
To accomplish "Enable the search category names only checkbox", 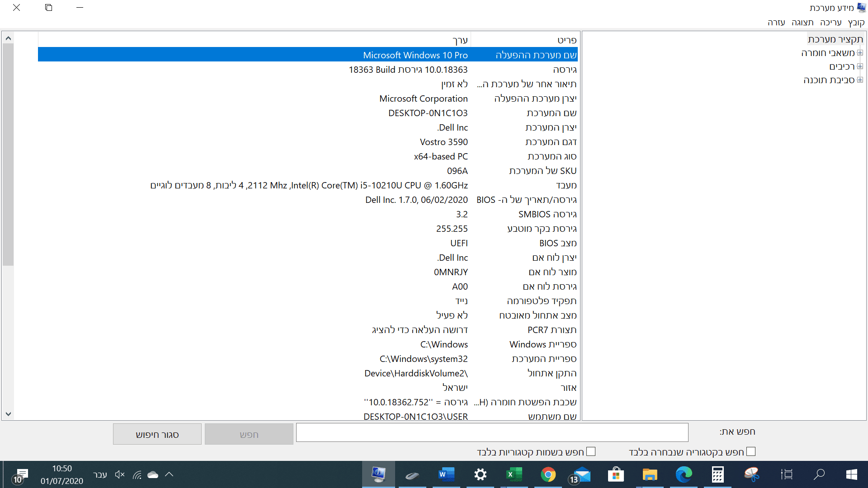I will tap(591, 451).
